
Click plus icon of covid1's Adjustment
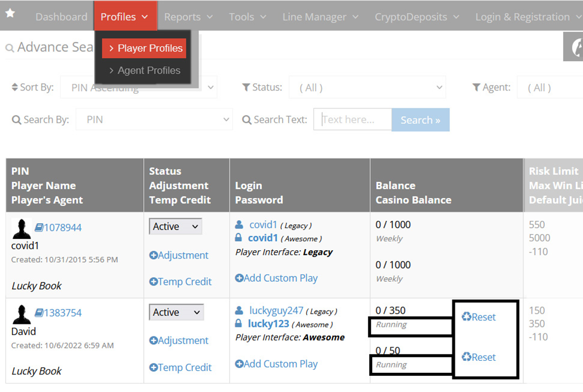coord(153,256)
